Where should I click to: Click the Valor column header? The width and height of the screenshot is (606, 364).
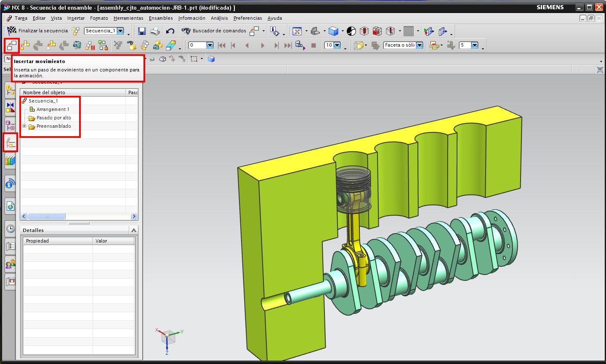click(114, 241)
